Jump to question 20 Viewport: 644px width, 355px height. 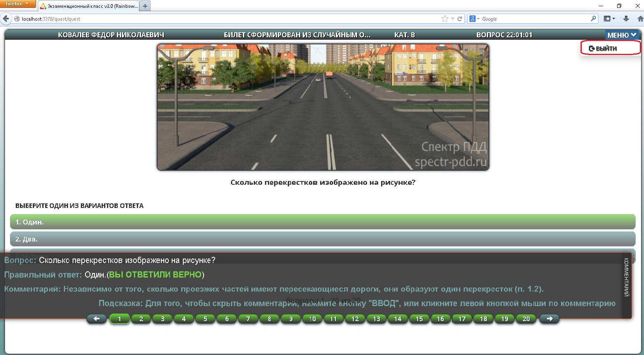pos(526,319)
